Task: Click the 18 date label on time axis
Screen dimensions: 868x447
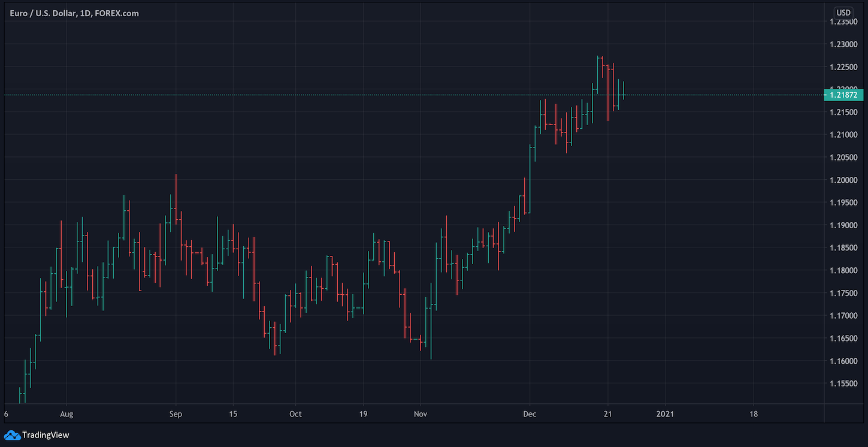Action: pyautogui.click(x=754, y=414)
